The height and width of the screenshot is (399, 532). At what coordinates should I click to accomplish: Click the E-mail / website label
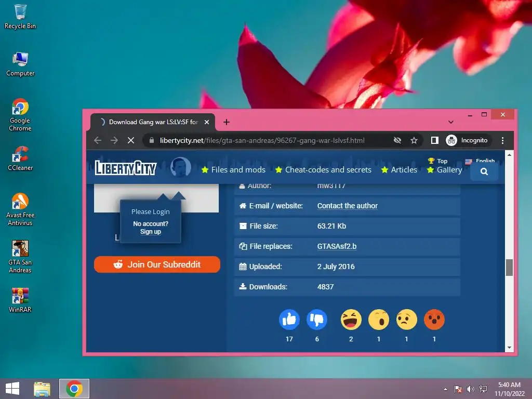point(276,206)
